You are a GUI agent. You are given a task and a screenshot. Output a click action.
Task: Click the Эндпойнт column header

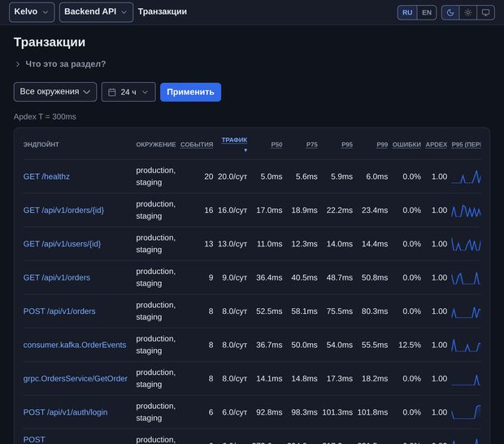point(41,145)
